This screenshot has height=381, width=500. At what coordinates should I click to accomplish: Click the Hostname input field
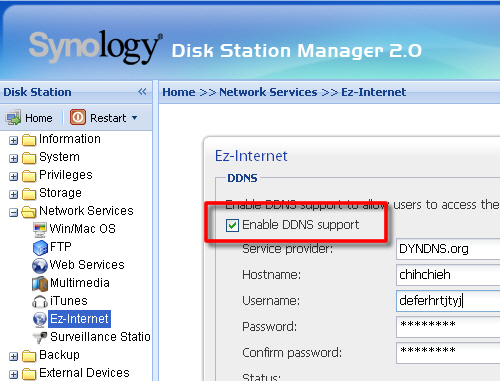448,275
